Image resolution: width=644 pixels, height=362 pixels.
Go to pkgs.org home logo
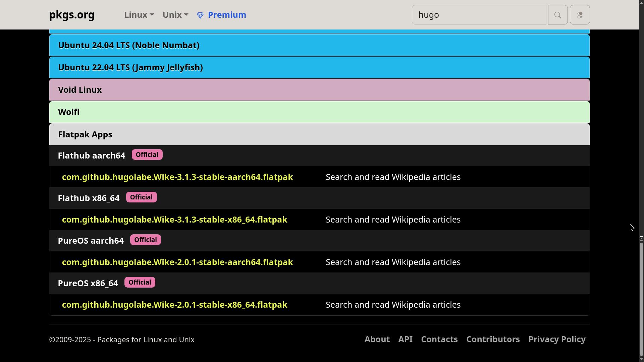point(72,15)
